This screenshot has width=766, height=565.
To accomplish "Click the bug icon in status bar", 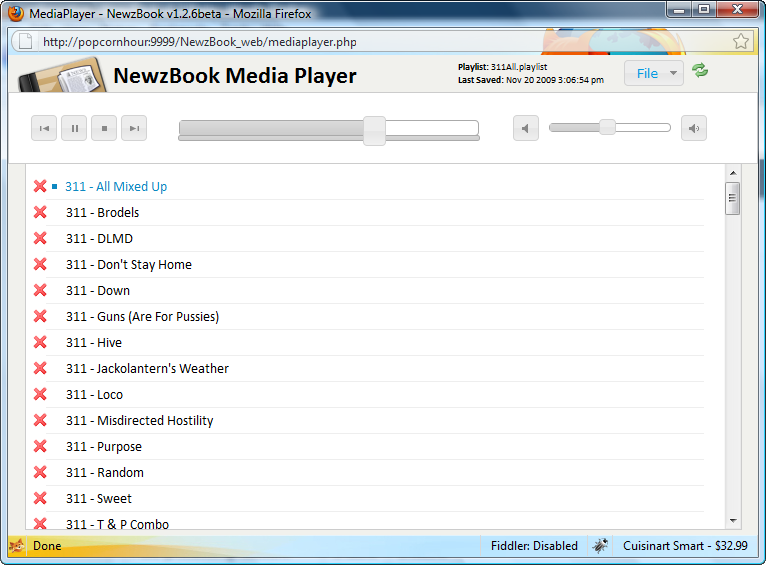I will coord(600,545).
